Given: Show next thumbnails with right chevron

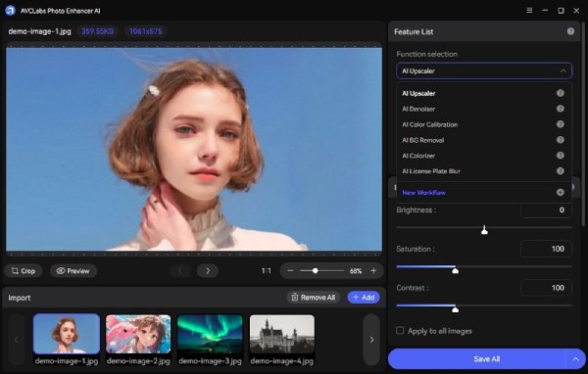Looking at the screenshot, I should pyautogui.click(x=371, y=340).
